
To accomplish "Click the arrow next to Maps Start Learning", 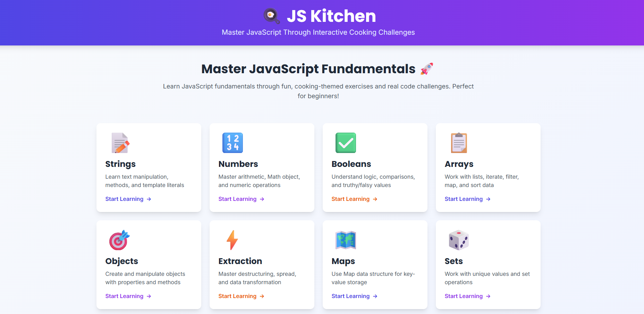I will point(375,296).
